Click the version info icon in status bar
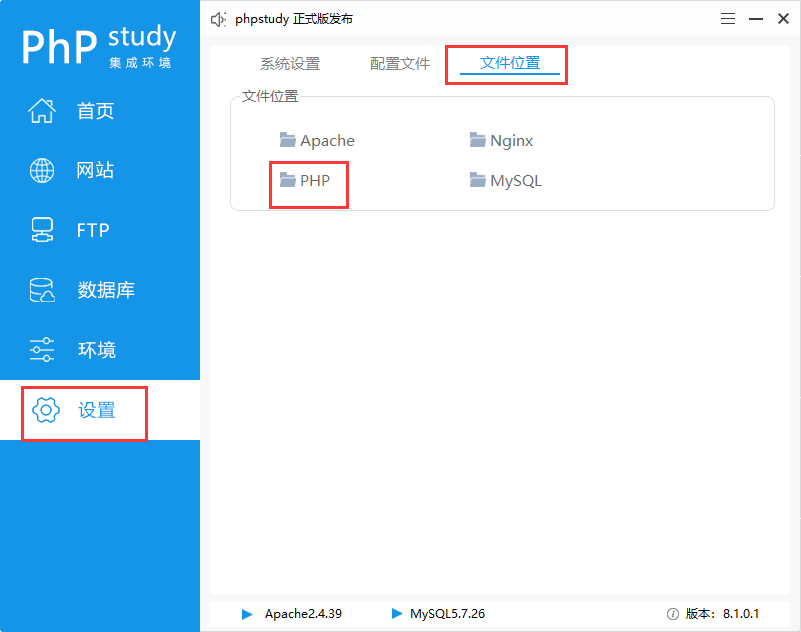This screenshot has height=632, width=801. click(x=673, y=614)
